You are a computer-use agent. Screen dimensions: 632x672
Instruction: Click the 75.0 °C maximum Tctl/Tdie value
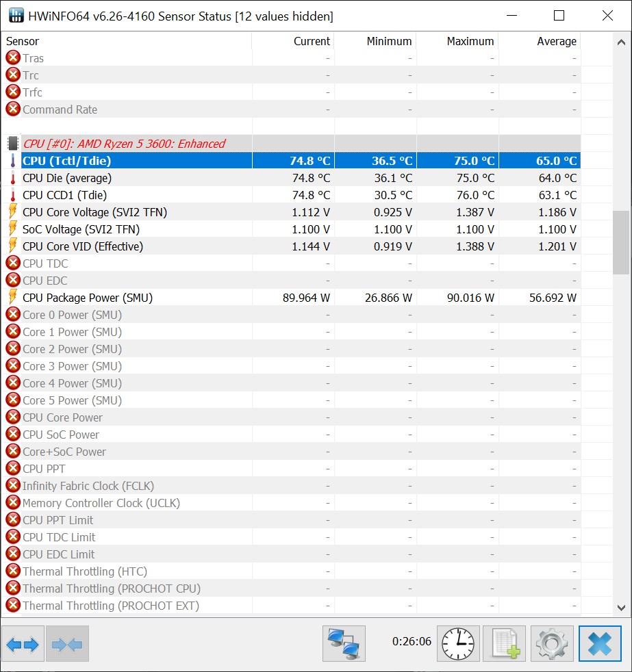[x=475, y=161]
